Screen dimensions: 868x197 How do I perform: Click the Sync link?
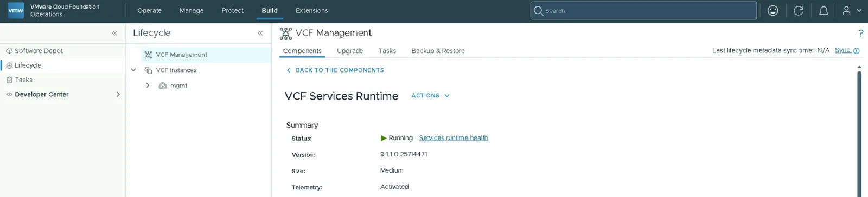click(843, 50)
